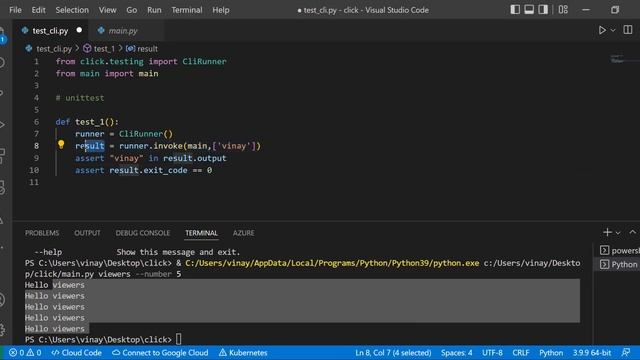Screen dimensions: 640x360
Task: Click test_cli.py in breadcrumb
Action: 54,49
